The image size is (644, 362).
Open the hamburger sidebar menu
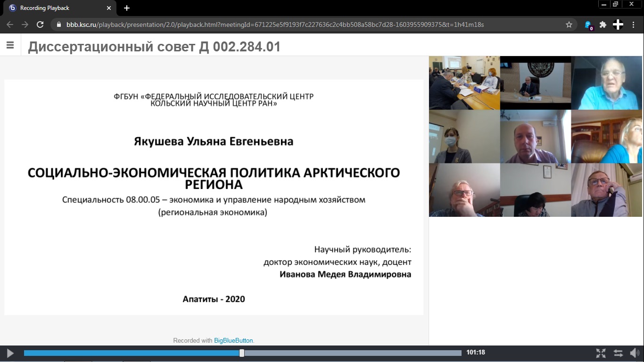click(x=10, y=46)
